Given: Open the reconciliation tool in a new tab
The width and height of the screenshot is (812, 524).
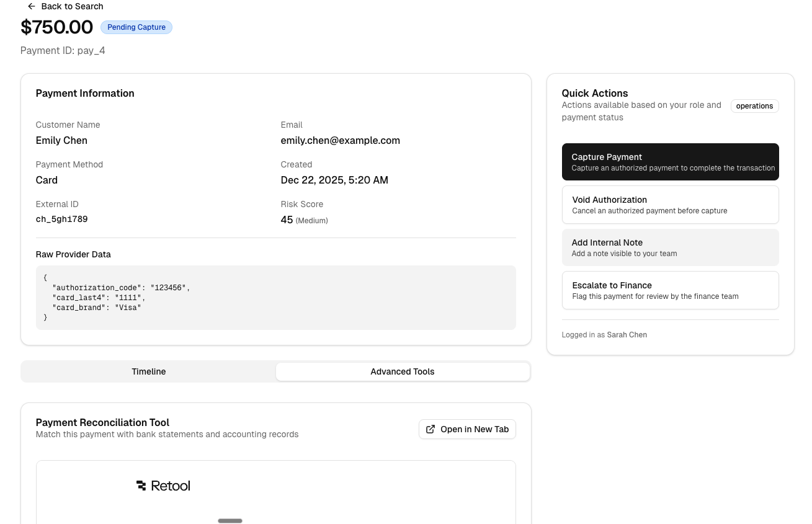Looking at the screenshot, I should click(467, 429).
